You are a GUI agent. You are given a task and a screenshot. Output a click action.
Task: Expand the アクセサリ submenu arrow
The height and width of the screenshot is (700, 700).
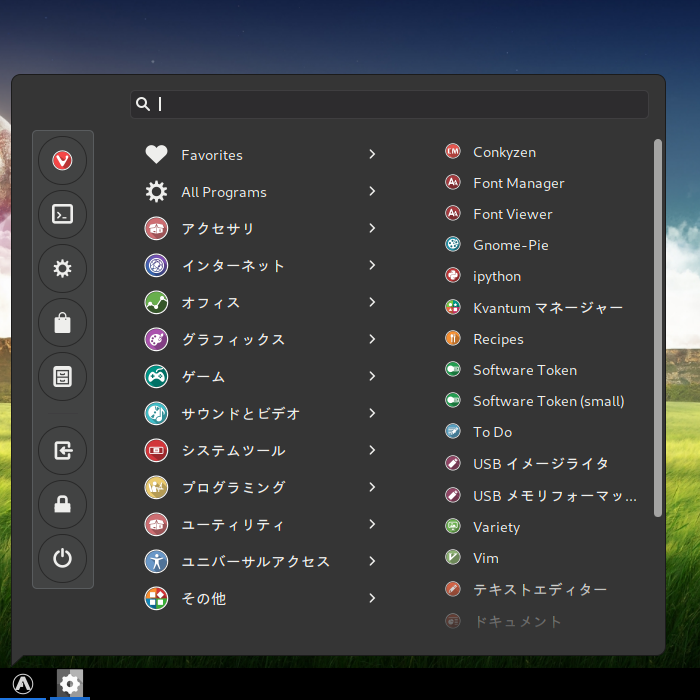(x=372, y=229)
